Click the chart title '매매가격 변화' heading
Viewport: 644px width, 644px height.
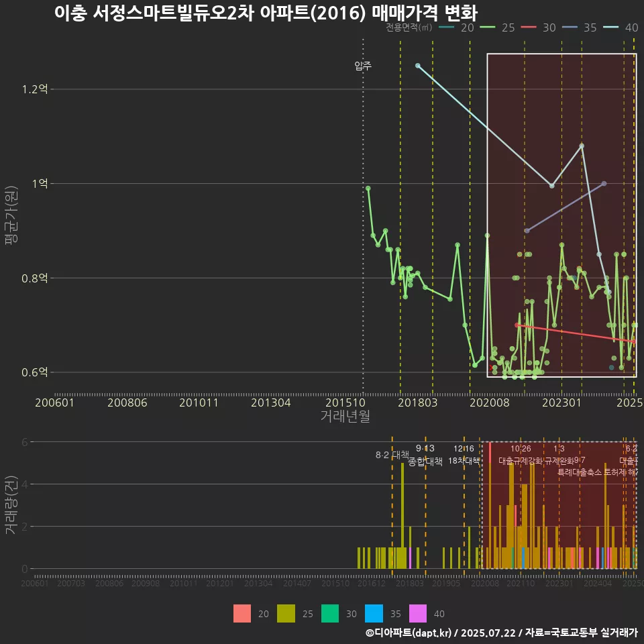425,13
